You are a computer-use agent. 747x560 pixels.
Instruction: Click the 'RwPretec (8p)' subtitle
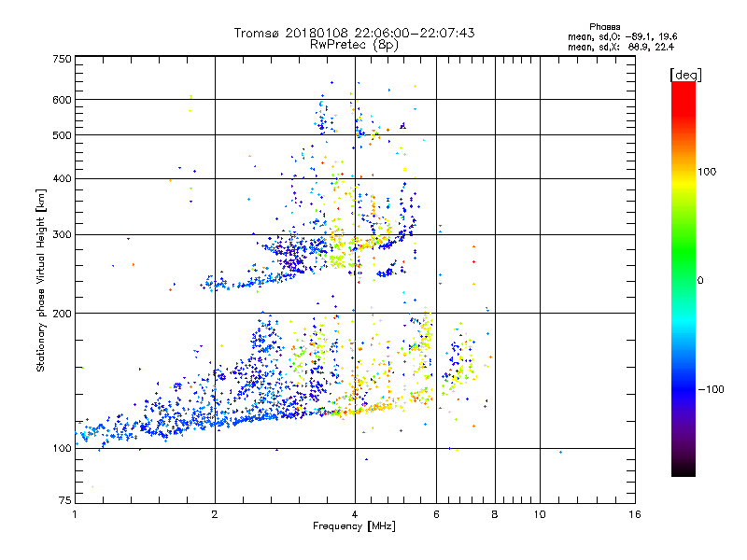pyautogui.click(x=354, y=45)
